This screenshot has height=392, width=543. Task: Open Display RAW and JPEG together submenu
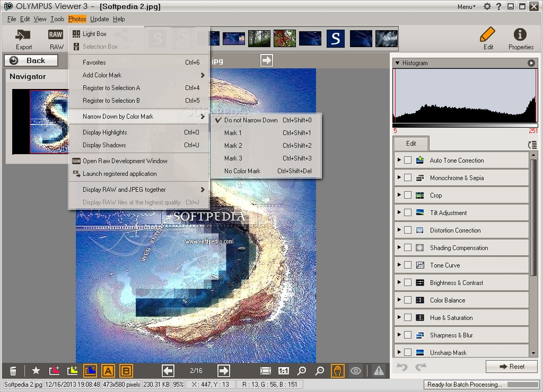(139, 190)
